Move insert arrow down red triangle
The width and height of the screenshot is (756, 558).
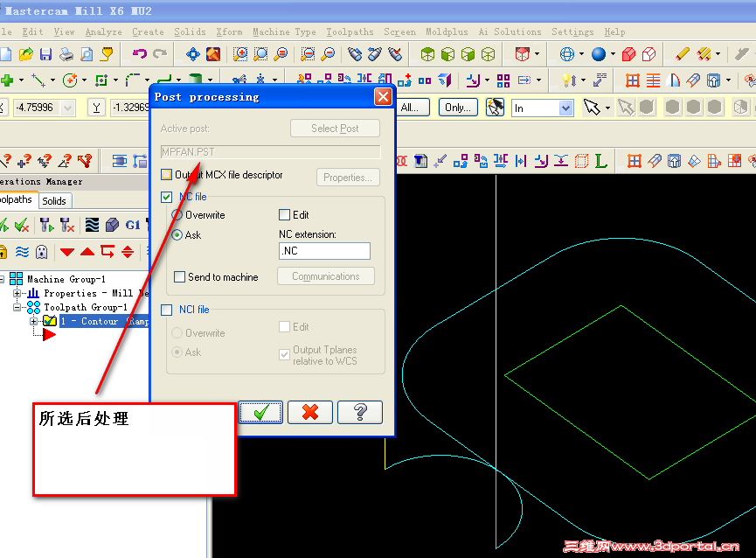click(67, 252)
